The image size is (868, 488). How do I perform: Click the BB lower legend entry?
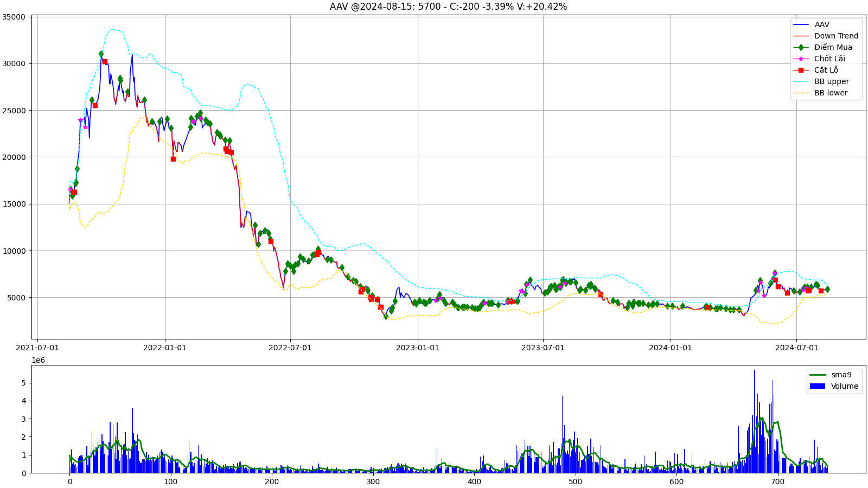coord(820,93)
